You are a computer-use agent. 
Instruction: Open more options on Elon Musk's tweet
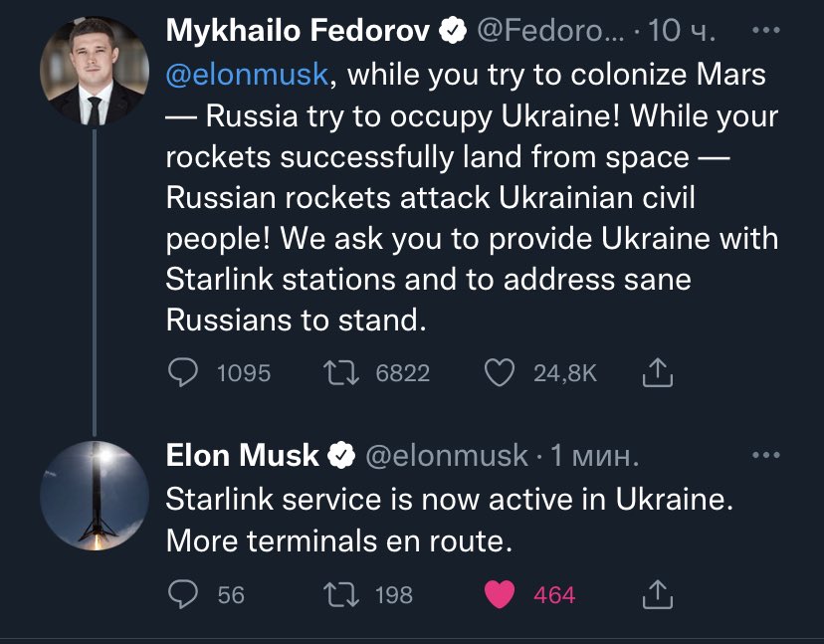tap(764, 456)
